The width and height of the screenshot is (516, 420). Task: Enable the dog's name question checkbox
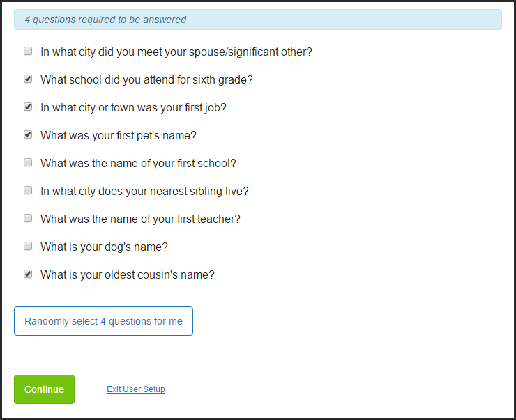[28, 246]
